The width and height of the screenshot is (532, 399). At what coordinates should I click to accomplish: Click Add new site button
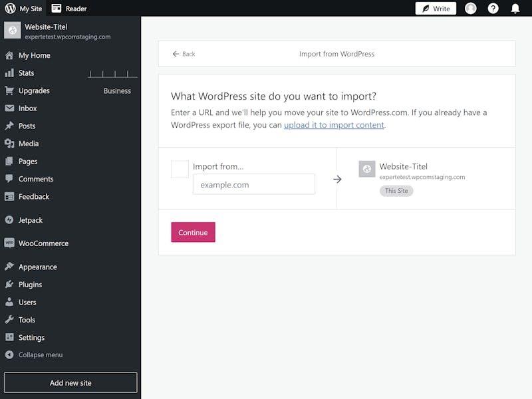coord(70,383)
